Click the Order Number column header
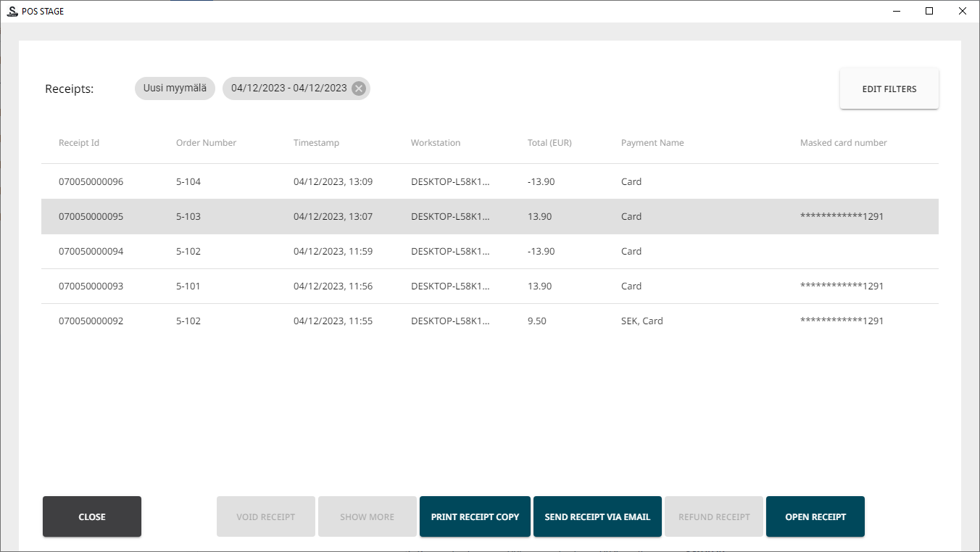The height and width of the screenshot is (552, 980). 206,143
